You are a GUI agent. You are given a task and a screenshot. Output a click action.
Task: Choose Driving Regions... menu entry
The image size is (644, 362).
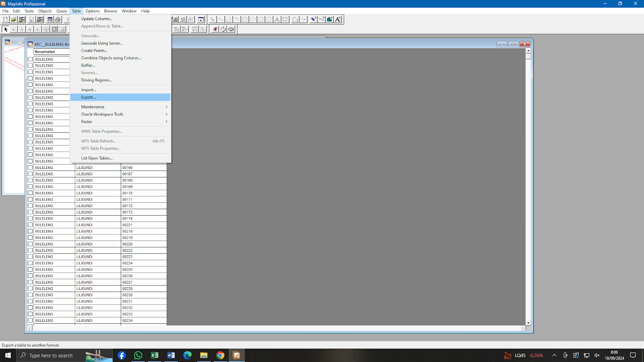click(x=120, y=80)
